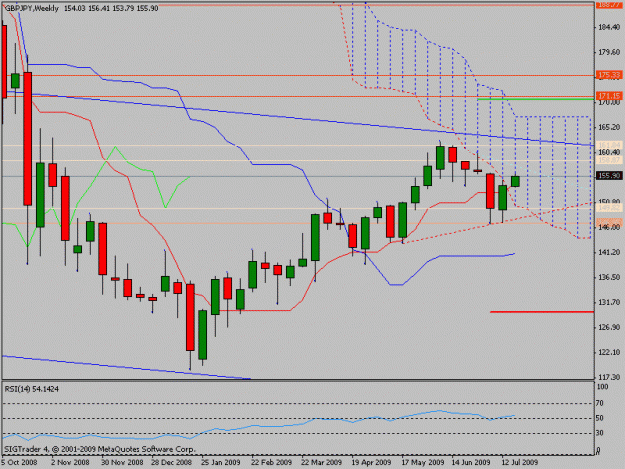Screen dimensions: 625x469
Task: Click the 14 Jun 2009 date label
Action: [471, 462]
